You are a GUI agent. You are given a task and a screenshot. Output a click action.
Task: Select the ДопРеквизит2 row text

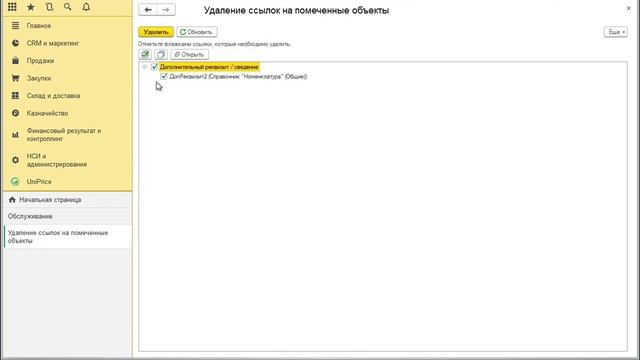pos(238,76)
